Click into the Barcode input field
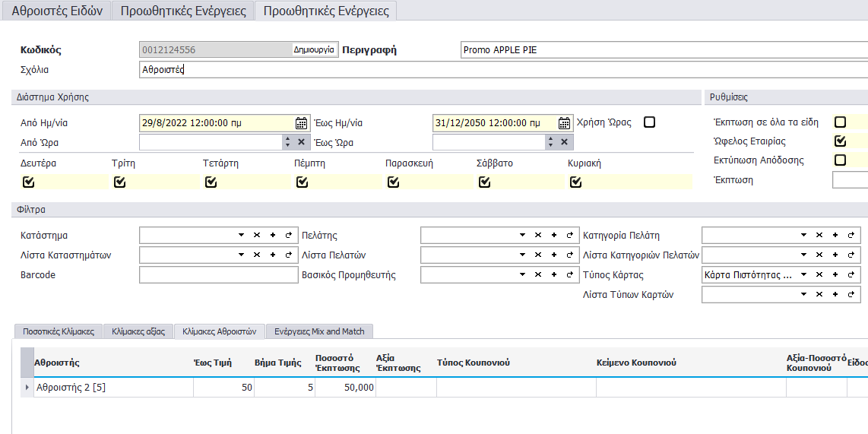Viewport: 868px width, 434px height. (218, 275)
